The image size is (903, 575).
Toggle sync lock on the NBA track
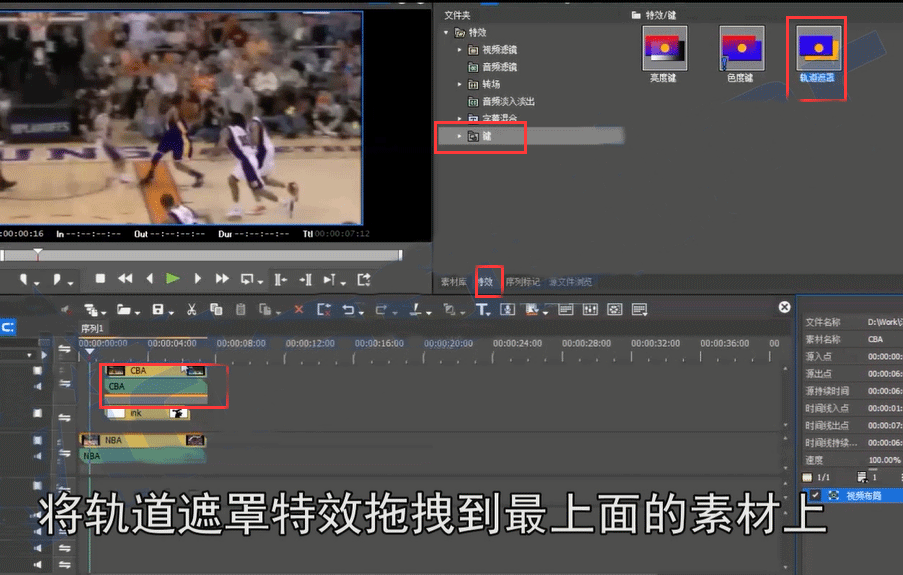tap(64, 453)
